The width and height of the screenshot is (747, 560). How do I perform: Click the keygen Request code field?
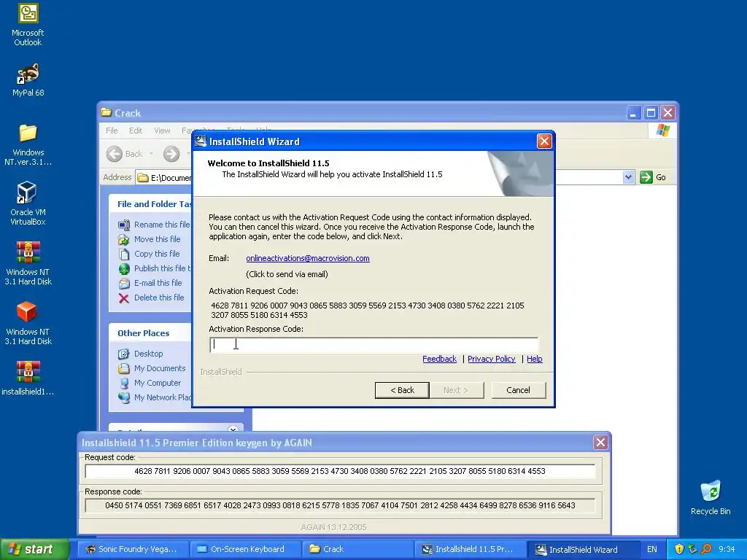pyautogui.click(x=340, y=471)
